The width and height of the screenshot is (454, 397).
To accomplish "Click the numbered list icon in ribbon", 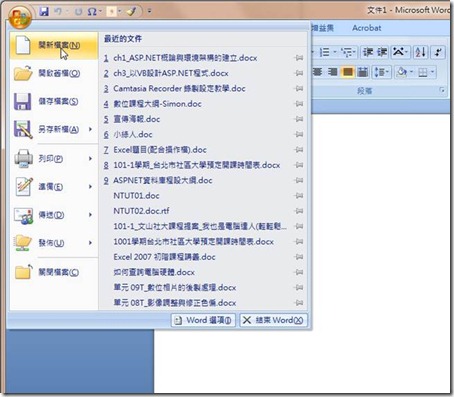I will coord(324,52).
